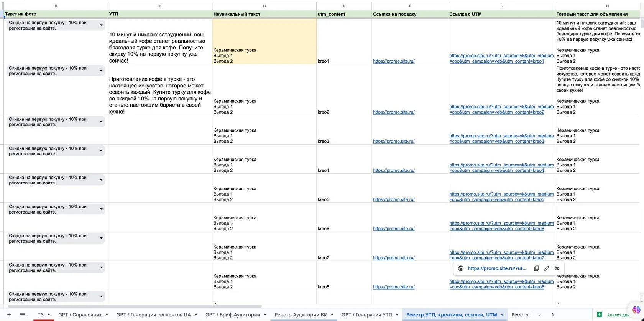Expand Текст на фото dropdown in kreo5 row
Screen dimensions: 644x321
pyautogui.click(x=101, y=180)
